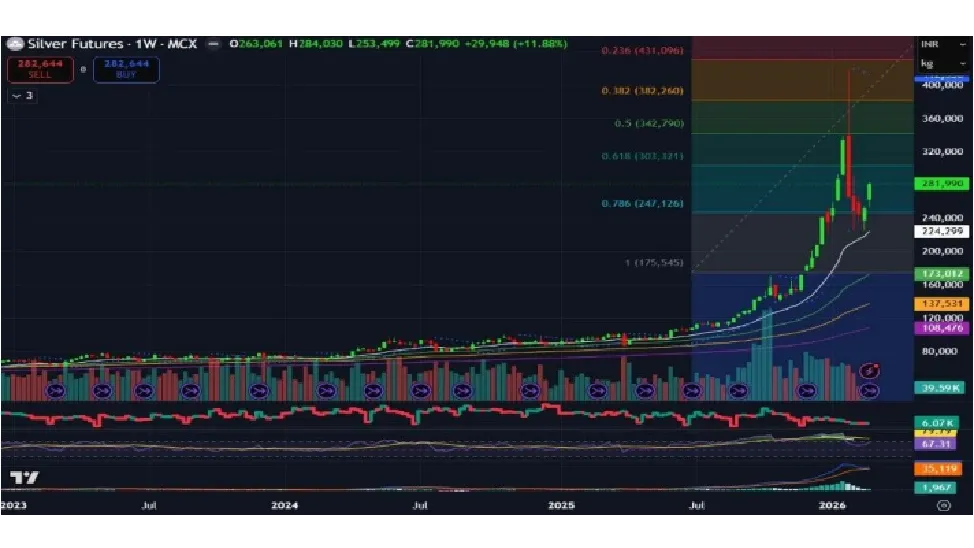Open the INR currency dropdown
Image resolution: width=974 pixels, height=548 pixels.
pos(943,44)
